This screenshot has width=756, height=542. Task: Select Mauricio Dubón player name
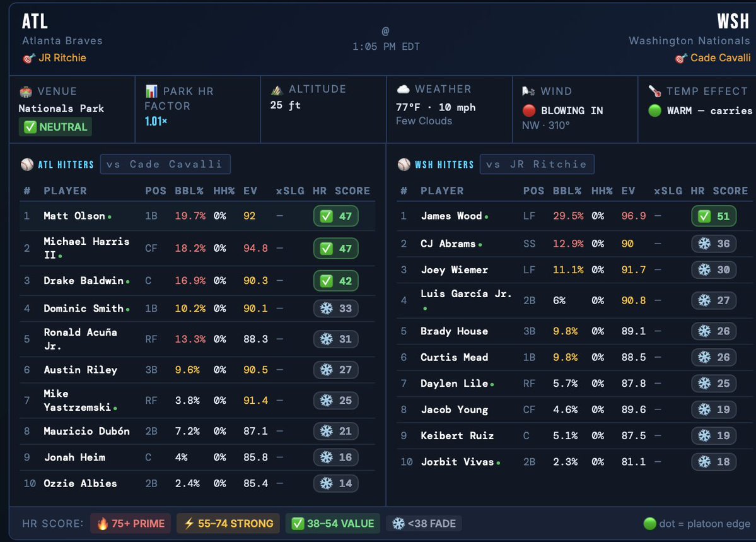coord(86,431)
